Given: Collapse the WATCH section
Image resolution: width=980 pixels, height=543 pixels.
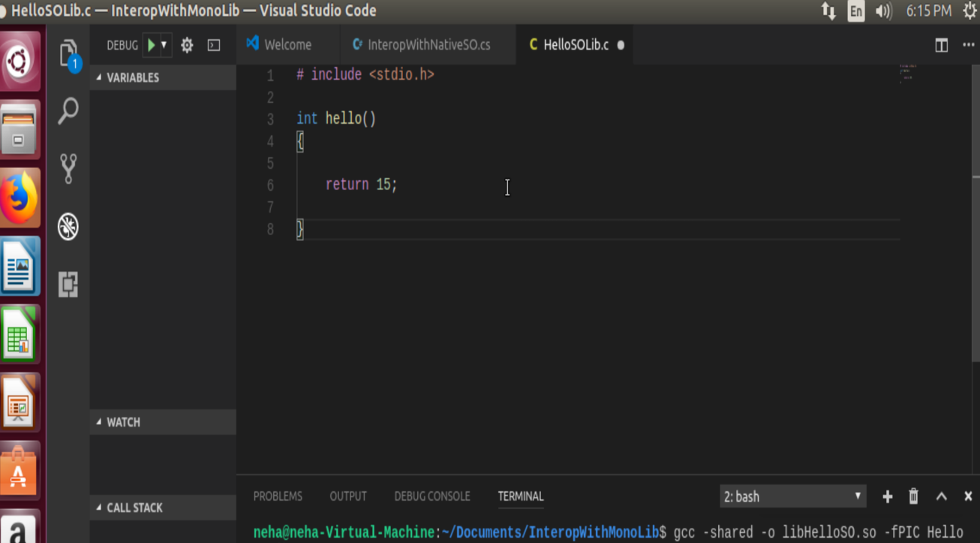Looking at the screenshot, I should click(119, 422).
